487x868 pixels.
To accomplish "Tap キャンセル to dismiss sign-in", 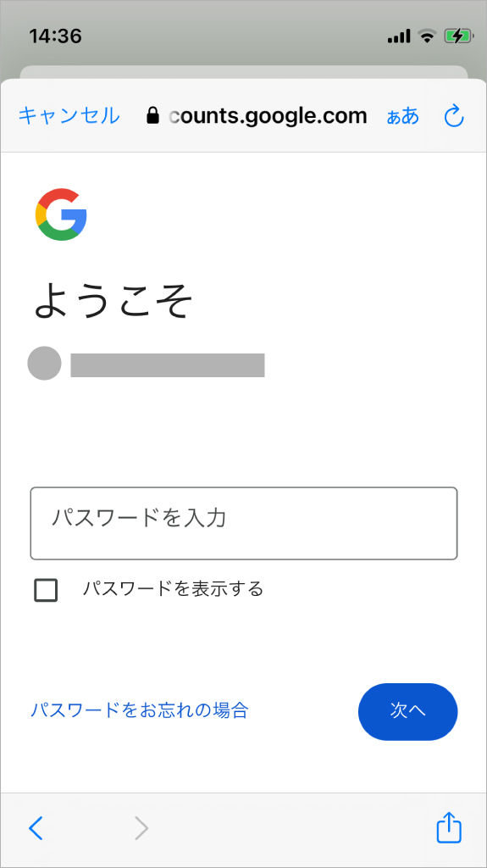I will click(x=69, y=115).
